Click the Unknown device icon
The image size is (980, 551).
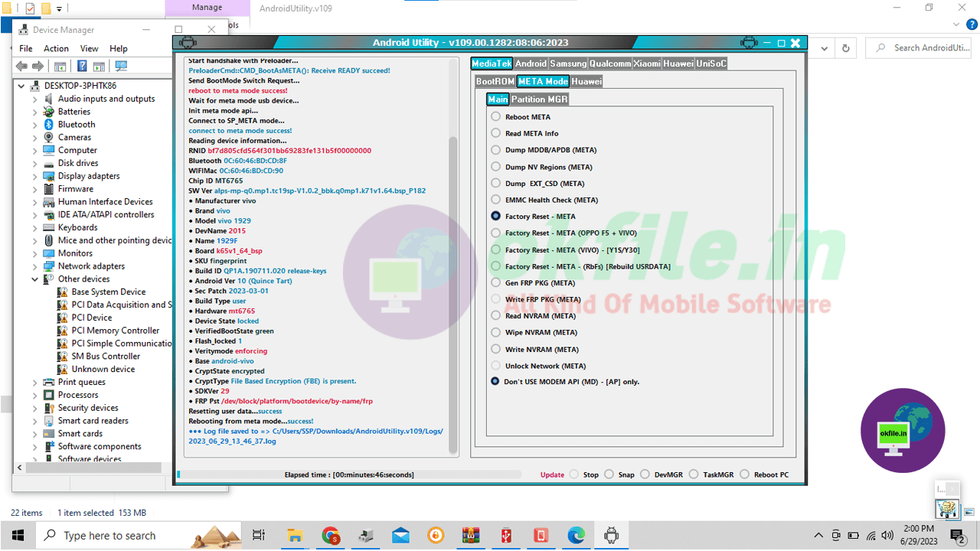pos(64,369)
